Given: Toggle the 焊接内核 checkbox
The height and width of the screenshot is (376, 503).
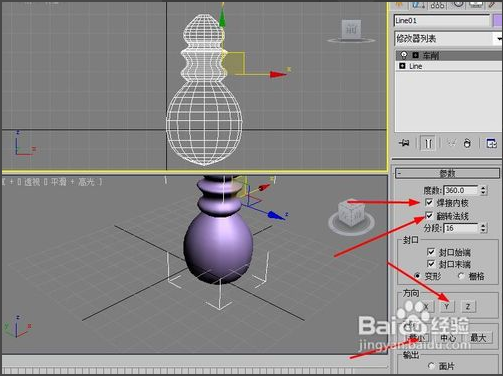Looking at the screenshot, I should [x=429, y=202].
